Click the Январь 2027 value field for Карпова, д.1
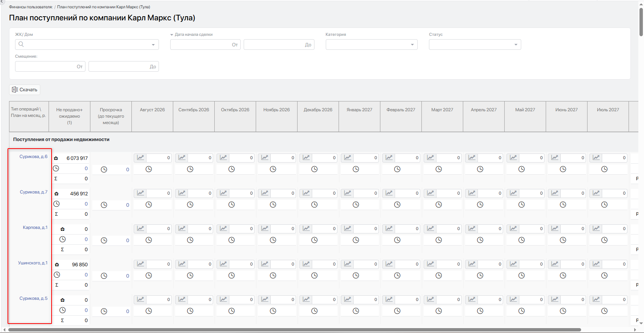Viewport: 644px width, 333px height. point(366,229)
